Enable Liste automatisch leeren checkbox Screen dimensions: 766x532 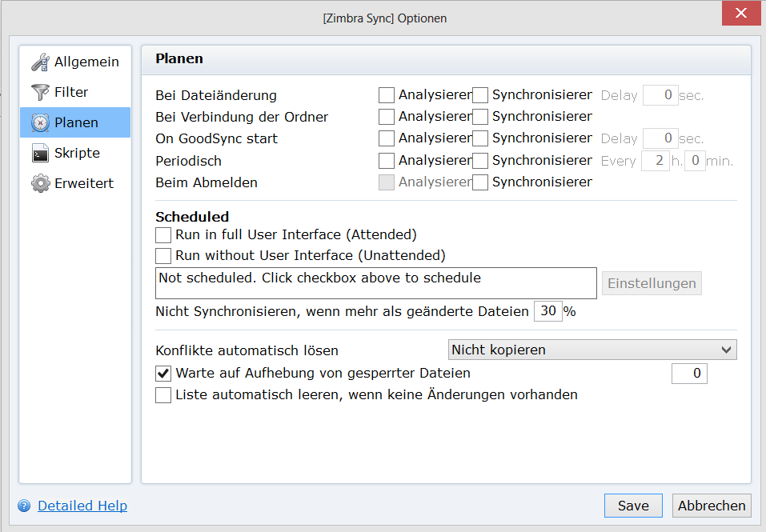point(163,394)
